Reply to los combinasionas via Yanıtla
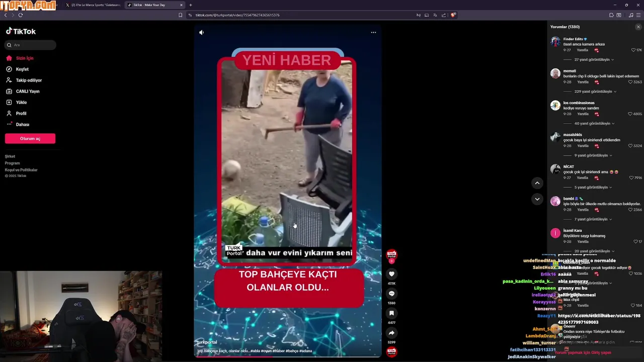 click(583, 114)
